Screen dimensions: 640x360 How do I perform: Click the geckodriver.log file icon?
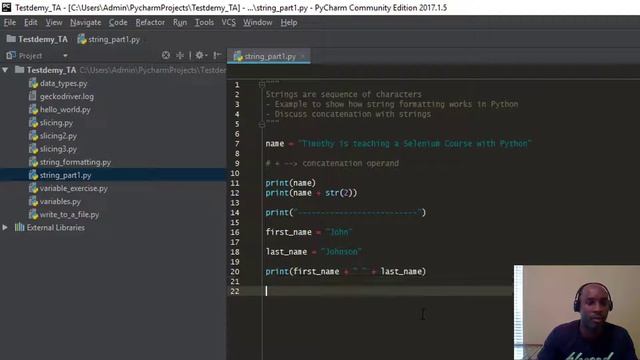33,96
